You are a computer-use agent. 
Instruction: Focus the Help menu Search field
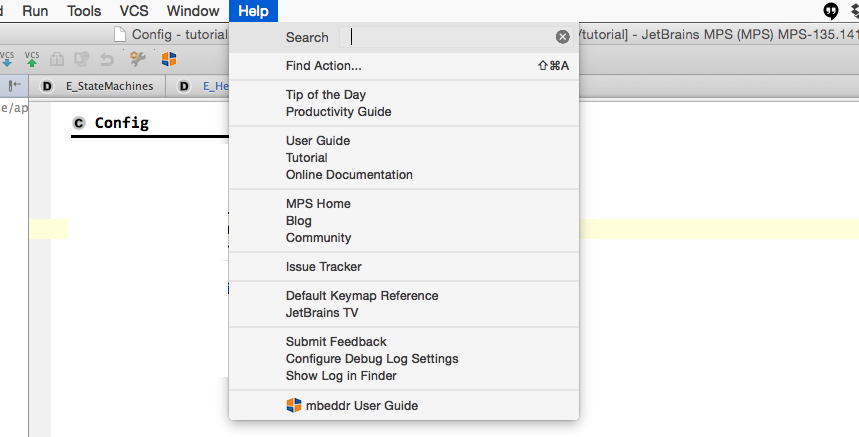click(456, 37)
